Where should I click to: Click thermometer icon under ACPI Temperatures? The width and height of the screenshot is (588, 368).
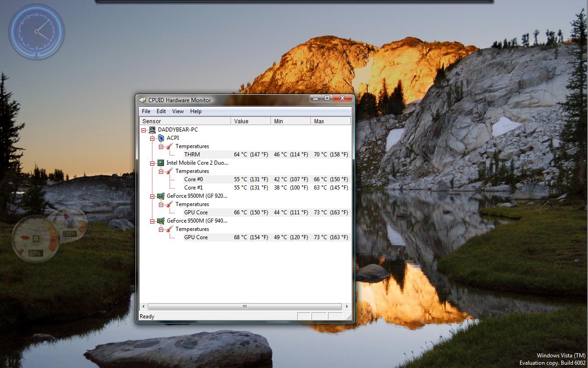170,146
